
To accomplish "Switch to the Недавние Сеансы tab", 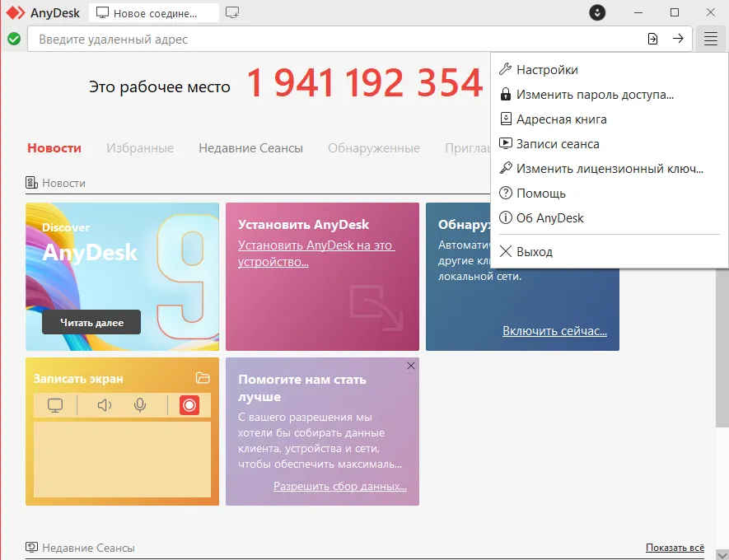I will 250,148.
